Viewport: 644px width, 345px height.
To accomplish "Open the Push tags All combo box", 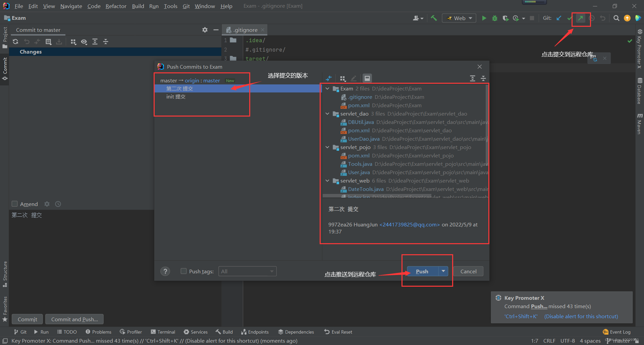I will point(248,271).
